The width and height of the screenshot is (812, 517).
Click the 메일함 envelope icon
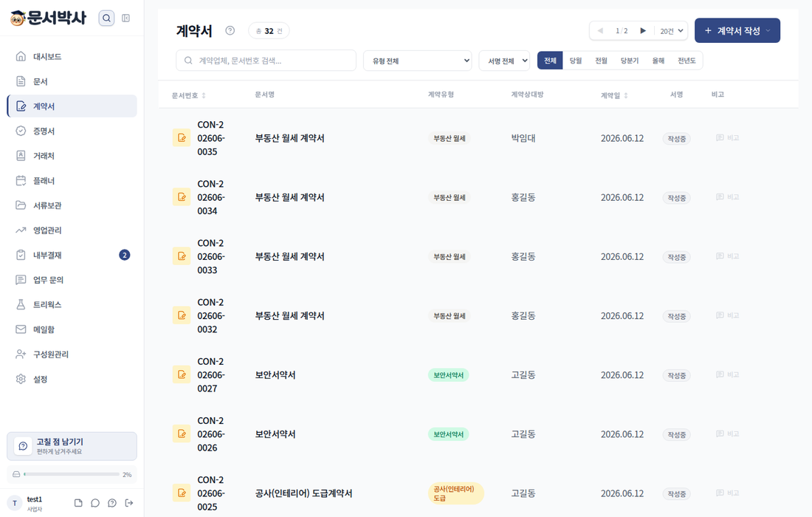pos(21,329)
